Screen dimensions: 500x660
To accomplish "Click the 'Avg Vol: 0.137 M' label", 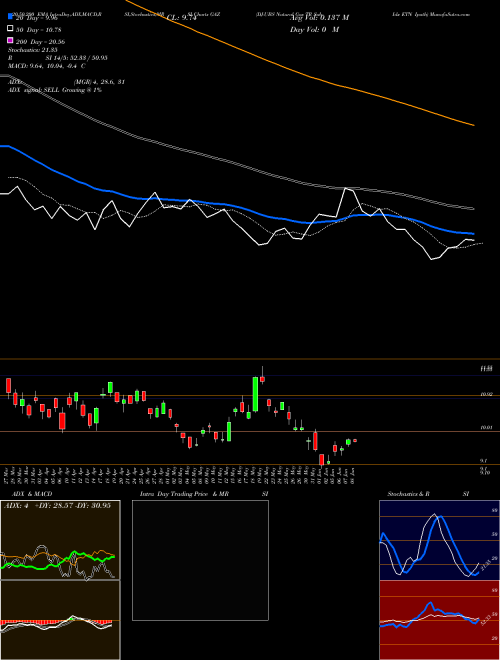I will 319,18.
